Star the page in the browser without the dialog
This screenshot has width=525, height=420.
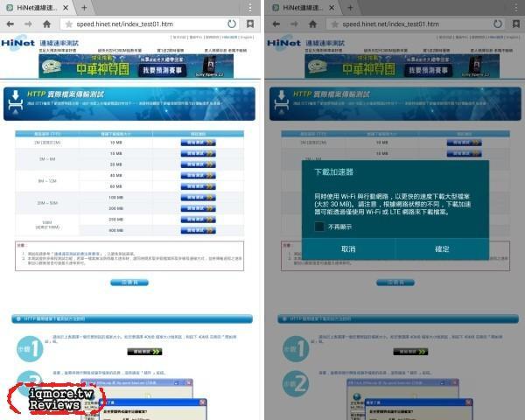[68, 24]
